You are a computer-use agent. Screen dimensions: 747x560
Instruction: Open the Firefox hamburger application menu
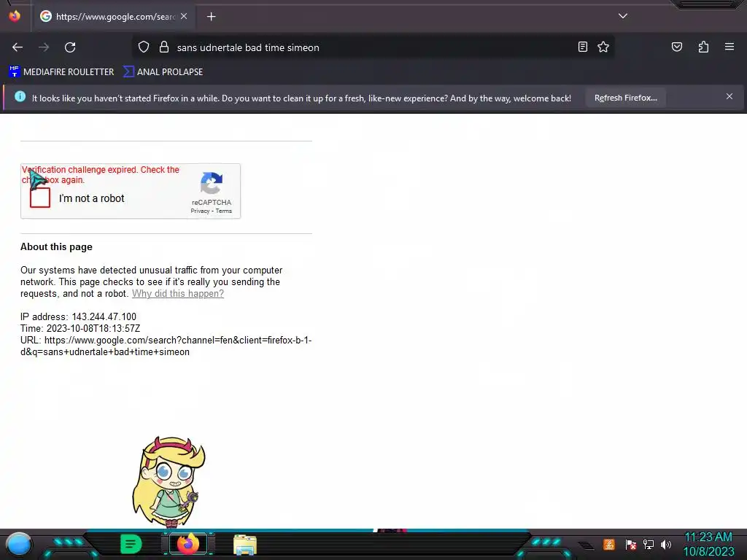pos(729,47)
